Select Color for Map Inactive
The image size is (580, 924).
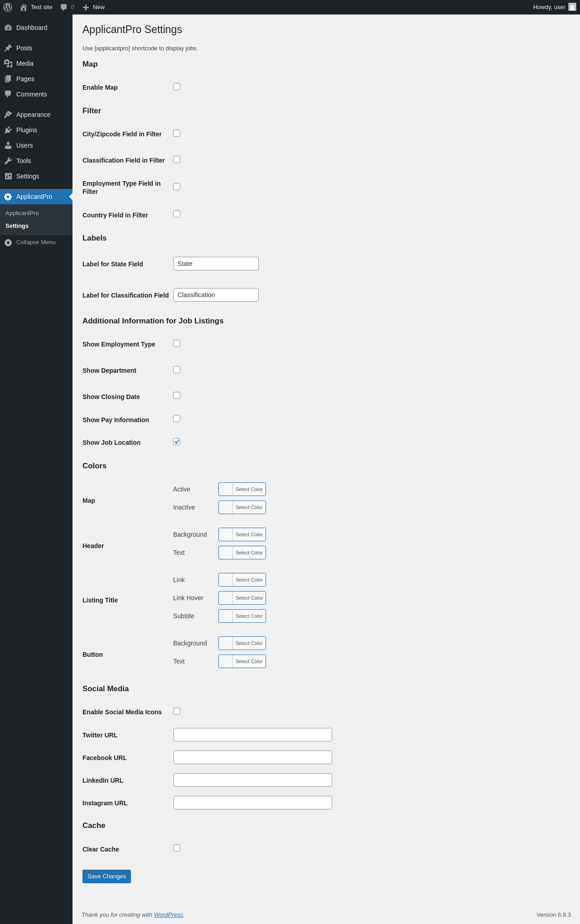242,507
